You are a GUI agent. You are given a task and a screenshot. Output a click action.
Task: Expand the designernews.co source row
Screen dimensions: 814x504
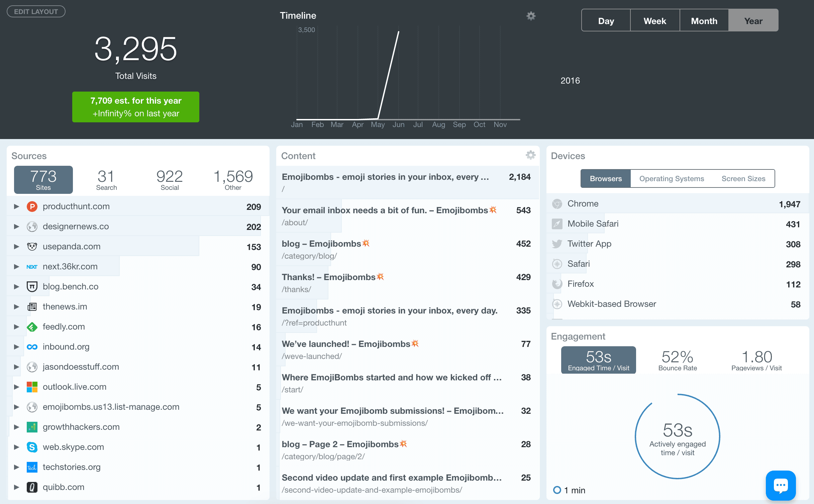coord(16,227)
